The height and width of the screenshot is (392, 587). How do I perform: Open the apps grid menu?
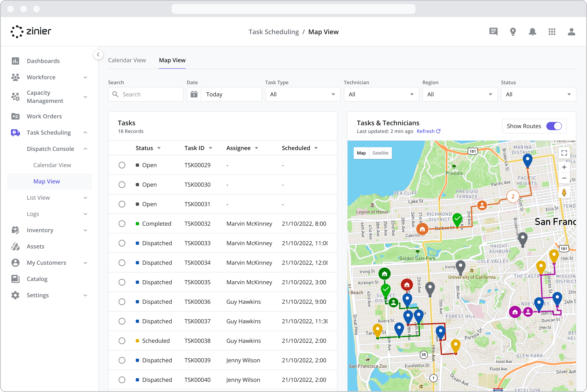[x=552, y=32]
